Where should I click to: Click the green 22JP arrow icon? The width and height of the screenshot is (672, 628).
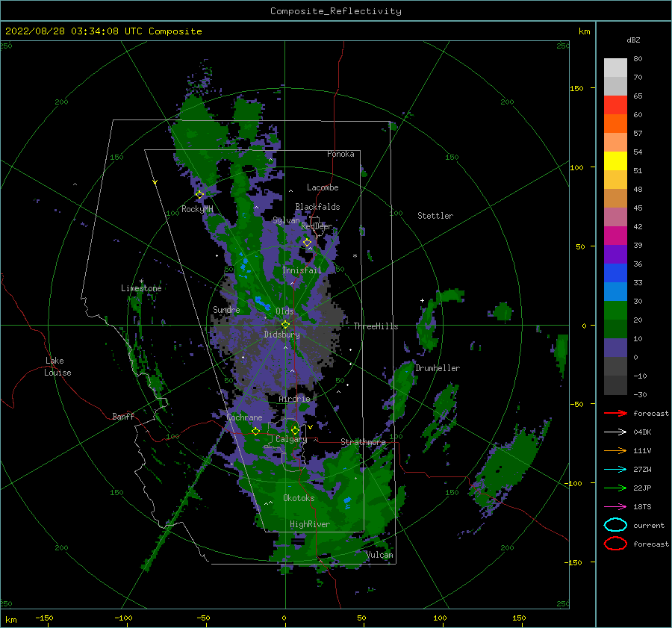[x=615, y=488]
